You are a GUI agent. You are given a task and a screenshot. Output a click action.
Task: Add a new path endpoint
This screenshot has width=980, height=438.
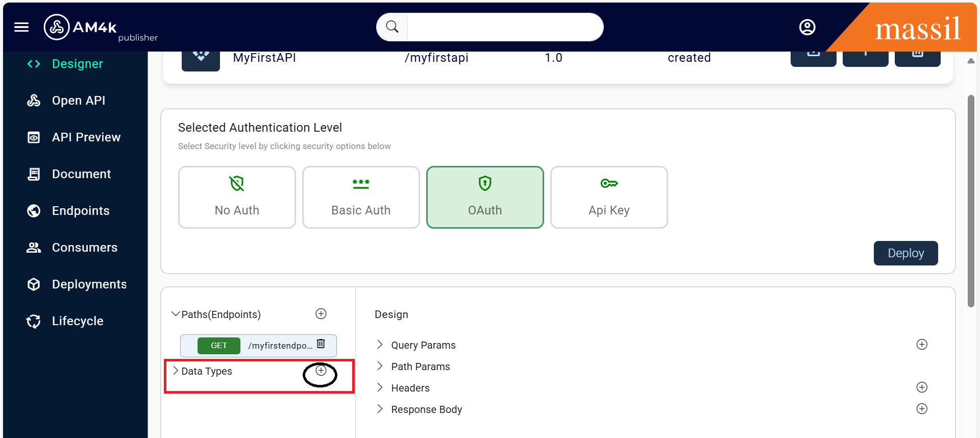[321, 314]
